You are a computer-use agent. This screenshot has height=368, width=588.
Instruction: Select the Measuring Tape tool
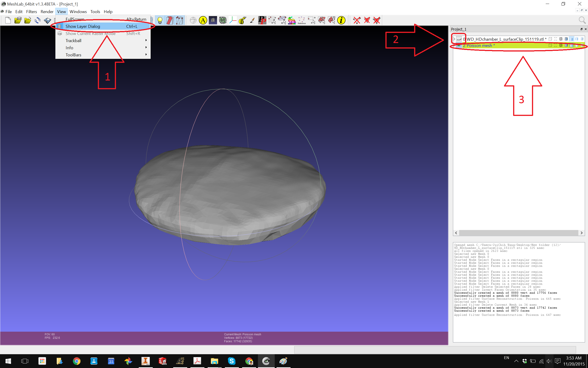[243, 20]
